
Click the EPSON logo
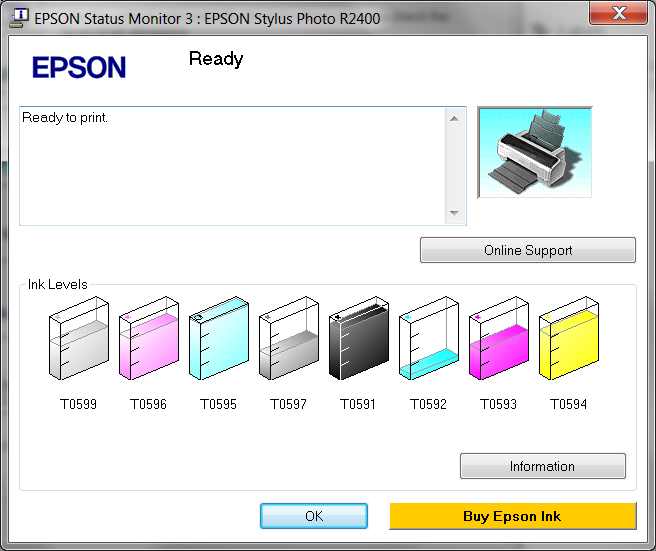point(79,67)
